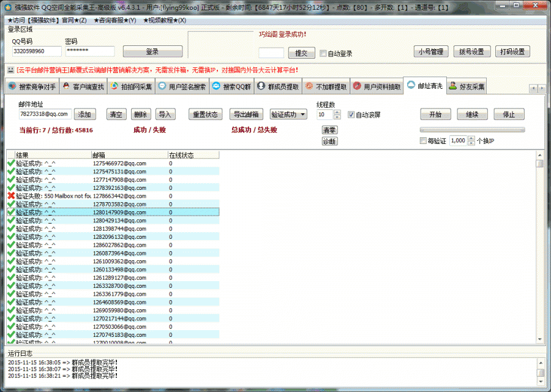
Task: Open 小号管理
Action: (x=431, y=51)
